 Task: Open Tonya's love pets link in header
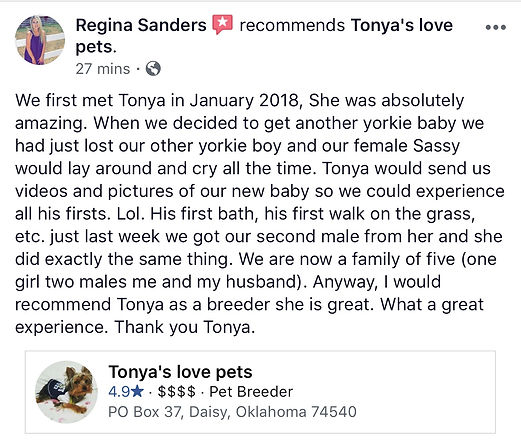tap(402, 25)
